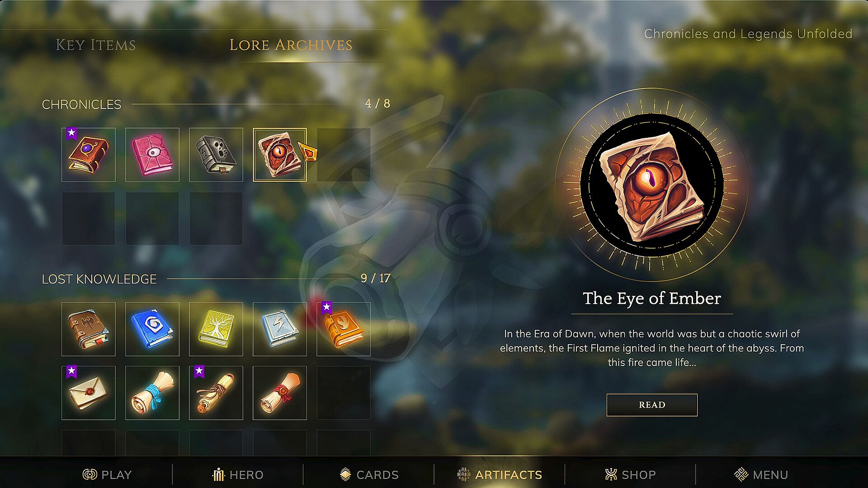868x488 pixels.
Task: Open the brown leather journal with bookmark
Action: [x=89, y=329]
